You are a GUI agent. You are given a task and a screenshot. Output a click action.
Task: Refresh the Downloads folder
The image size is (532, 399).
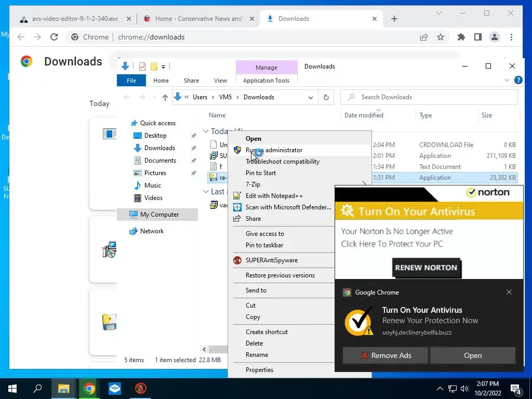326,97
